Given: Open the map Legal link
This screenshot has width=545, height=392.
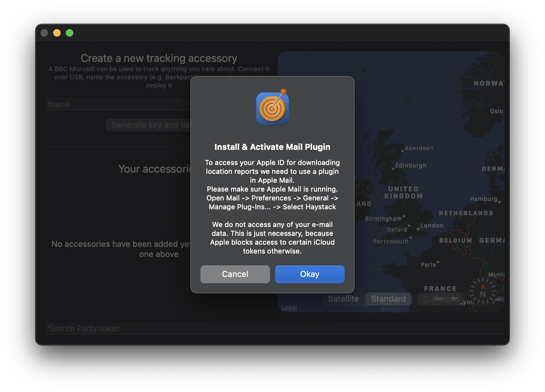Looking at the screenshot, I should pos(289,307).
